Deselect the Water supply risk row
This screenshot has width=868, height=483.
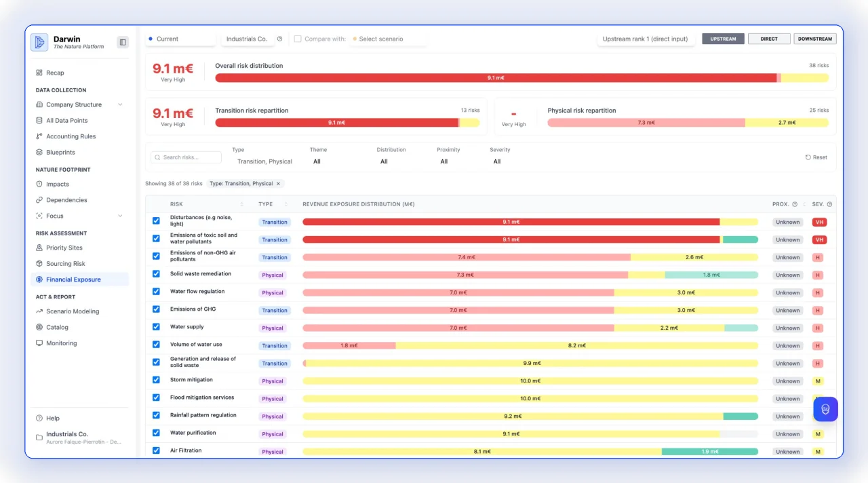pos(156,328)
